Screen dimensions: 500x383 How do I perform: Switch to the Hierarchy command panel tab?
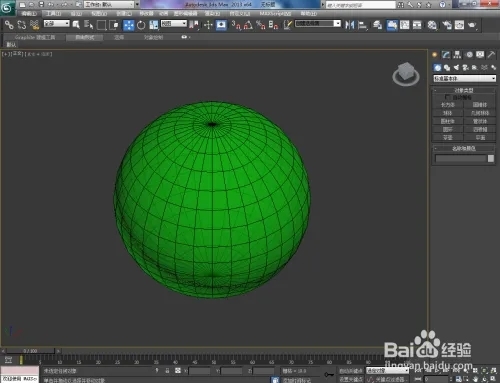pyautogui.click(x=457, y=55)
